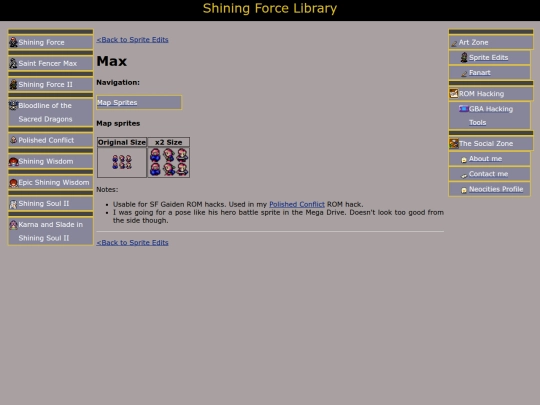Click the Neocities Profile icon

(464, 190)
